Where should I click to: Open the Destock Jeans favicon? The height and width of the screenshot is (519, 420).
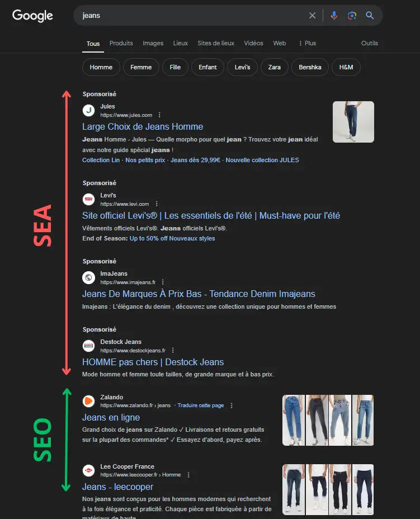tap(88, 346)
